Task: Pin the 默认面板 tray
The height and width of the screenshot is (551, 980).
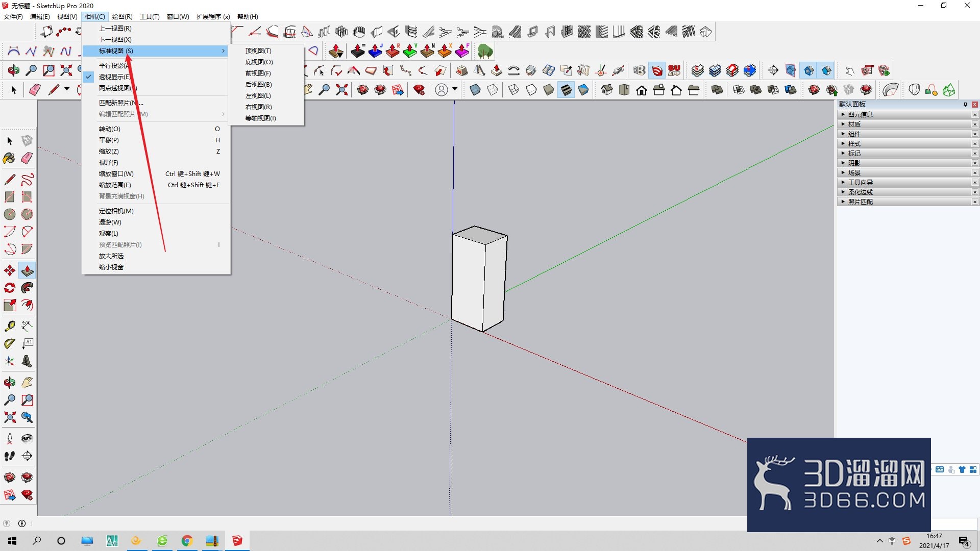Action: (x=965, y=104)
